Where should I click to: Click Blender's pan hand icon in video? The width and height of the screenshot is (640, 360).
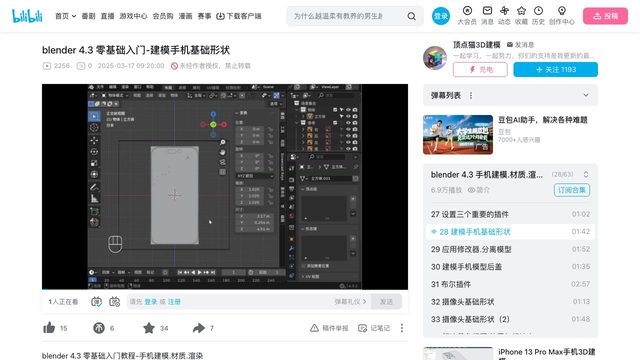[x=222, y=152]
